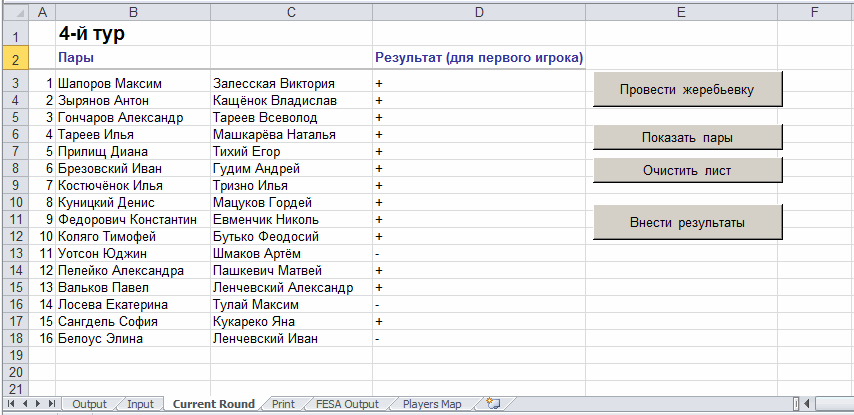Select the cell with 'Шапоров Максим'
The height and width of the screenshot is (415, 854).
click(x=132, y=83)
